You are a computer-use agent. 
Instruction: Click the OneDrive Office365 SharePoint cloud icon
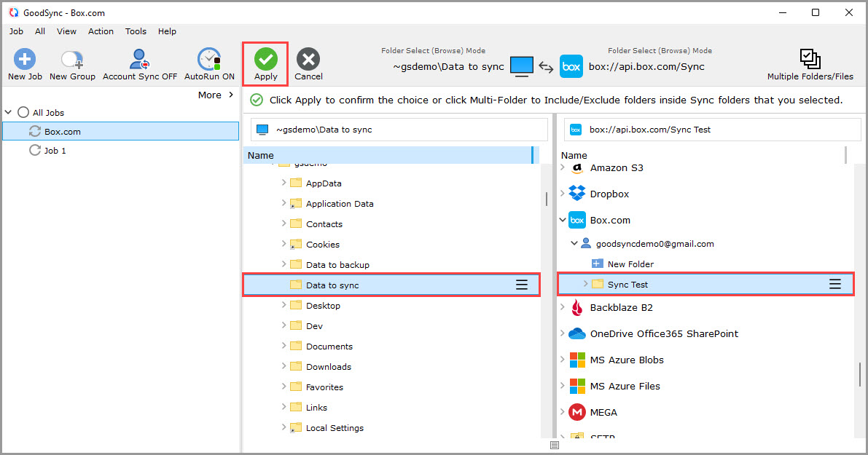point(577,333)
